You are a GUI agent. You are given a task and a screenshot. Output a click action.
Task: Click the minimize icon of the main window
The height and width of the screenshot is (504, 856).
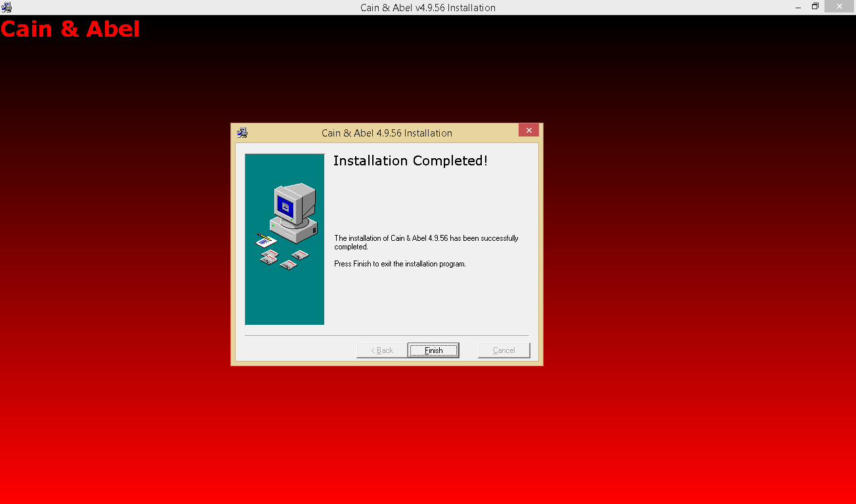click(x=797, y=7)
